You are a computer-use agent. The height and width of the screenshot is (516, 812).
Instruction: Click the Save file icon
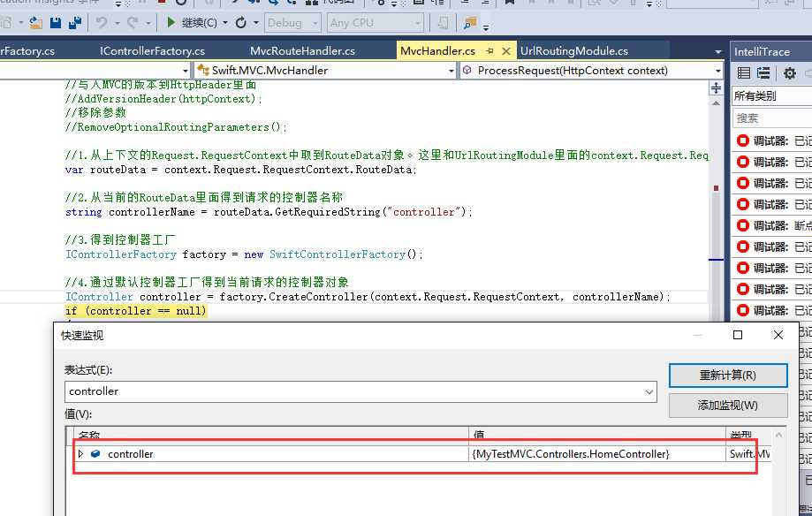56,23
